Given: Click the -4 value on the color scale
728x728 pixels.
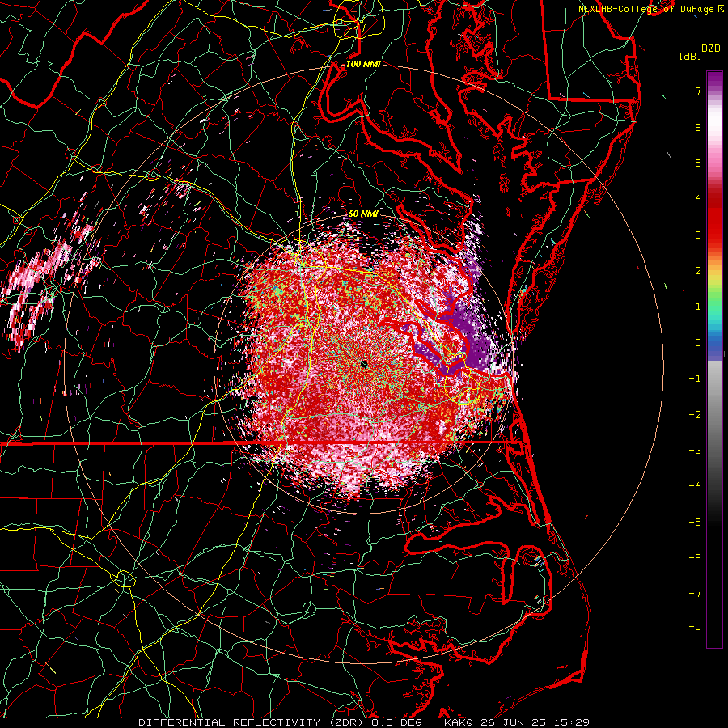Looking at the screenshot, I should pyautogui.click(x=695, y=486).
